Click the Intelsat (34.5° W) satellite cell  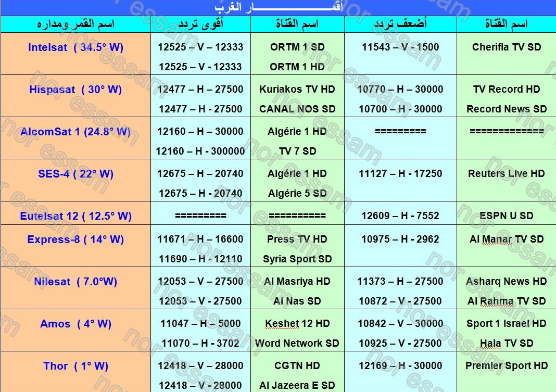[x=75, y=47]
